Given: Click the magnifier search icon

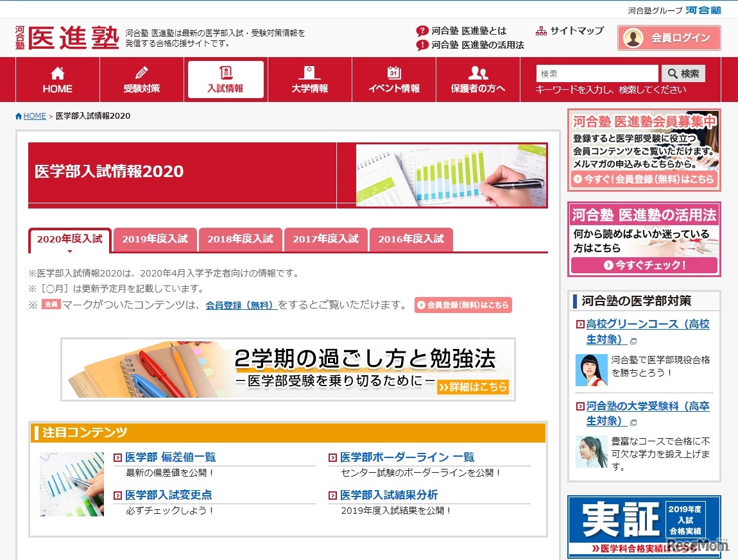Looking at the screenshot, I should 672,73.
